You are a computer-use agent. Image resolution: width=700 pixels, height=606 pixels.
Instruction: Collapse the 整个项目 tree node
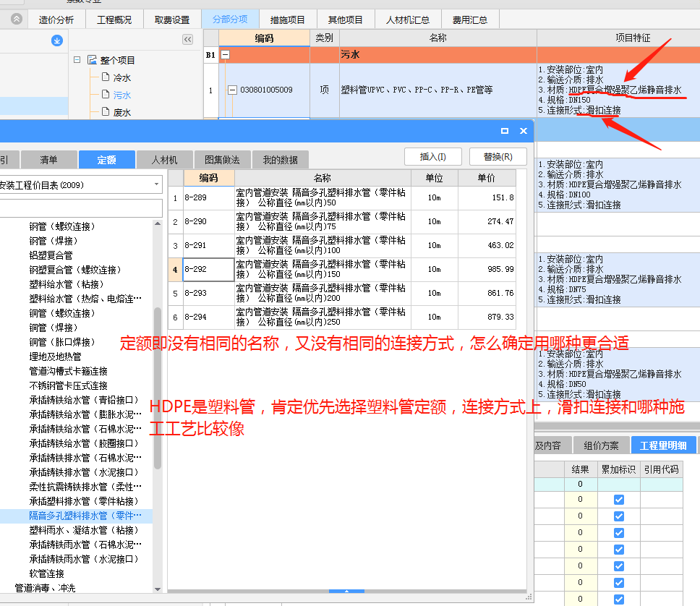click(x=77, y=59)
